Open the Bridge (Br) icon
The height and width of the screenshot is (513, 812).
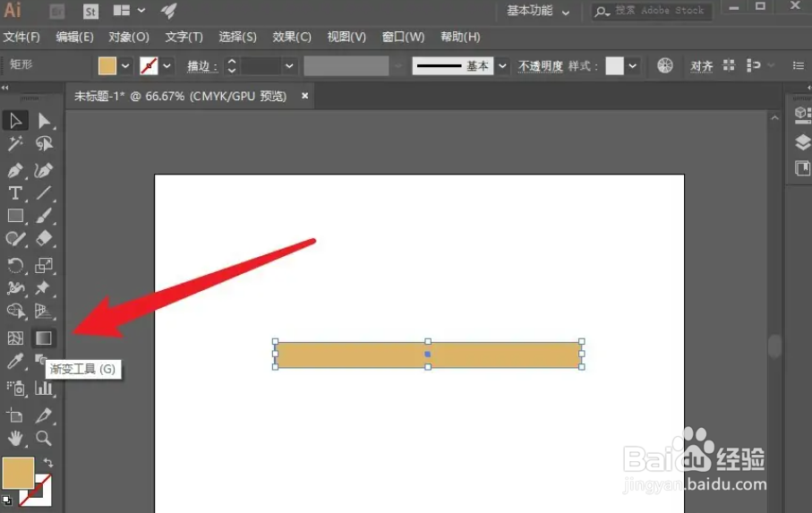[57, 12]
